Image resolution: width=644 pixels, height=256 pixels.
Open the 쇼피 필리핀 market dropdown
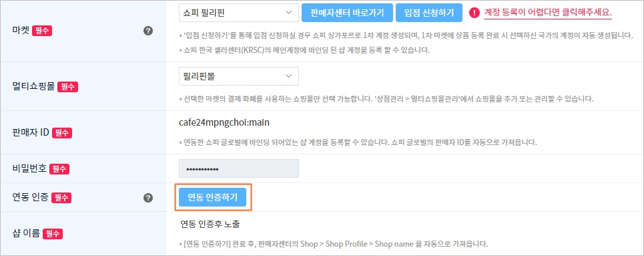click(x=239, y=13)
